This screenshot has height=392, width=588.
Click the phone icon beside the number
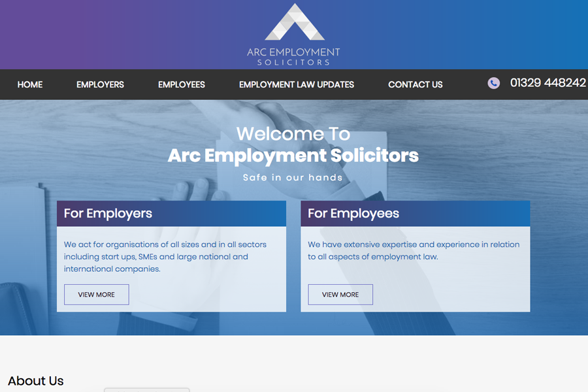pyautogui.click(x=493, y=83)
